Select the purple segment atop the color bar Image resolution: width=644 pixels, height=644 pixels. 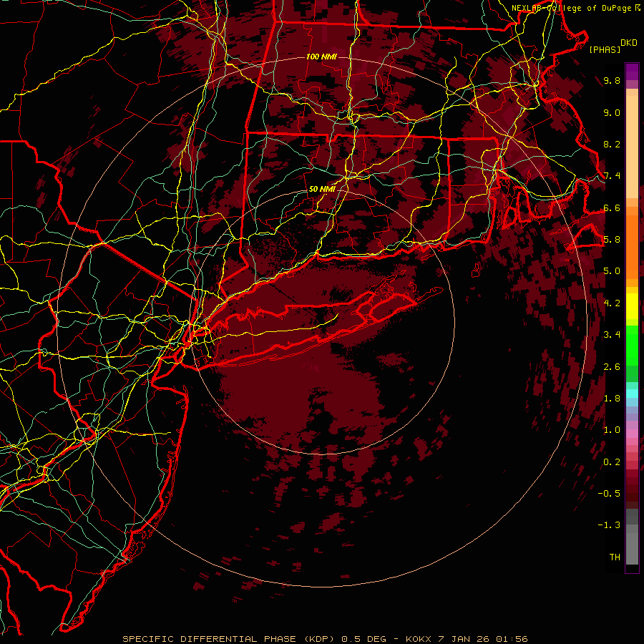point(632,72)
